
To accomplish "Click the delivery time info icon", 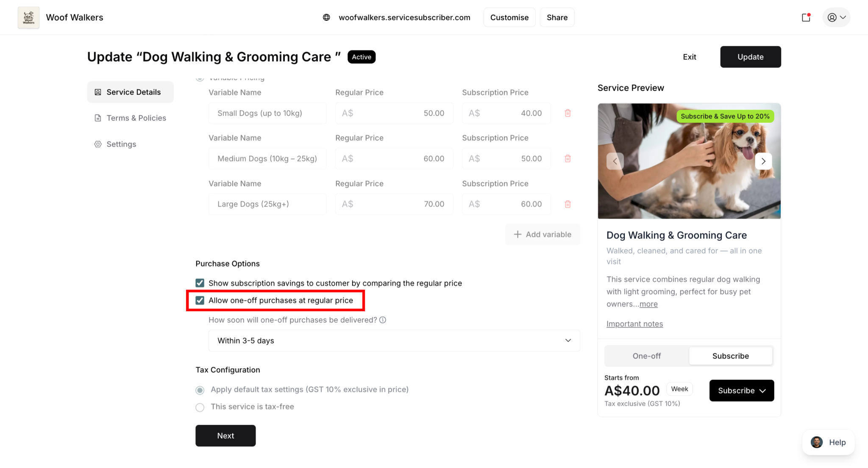I will 383,320.
